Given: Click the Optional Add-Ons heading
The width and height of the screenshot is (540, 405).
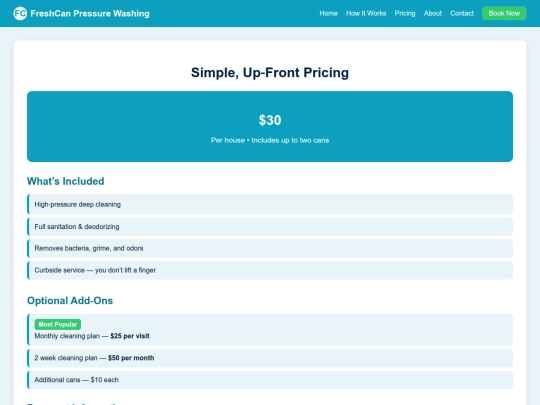Looking at the screenshot, I should [70, 301].
